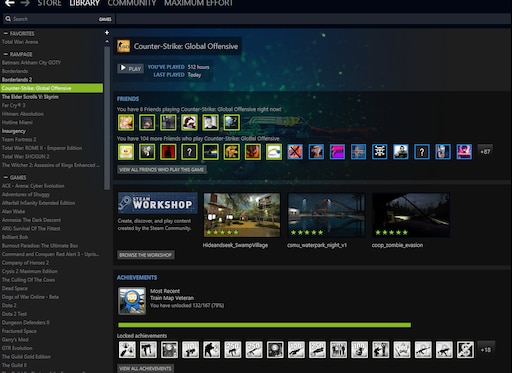Click the second locked achievement icon
Viewport: 512px width, 373px height.
click(x=148, y=350)
